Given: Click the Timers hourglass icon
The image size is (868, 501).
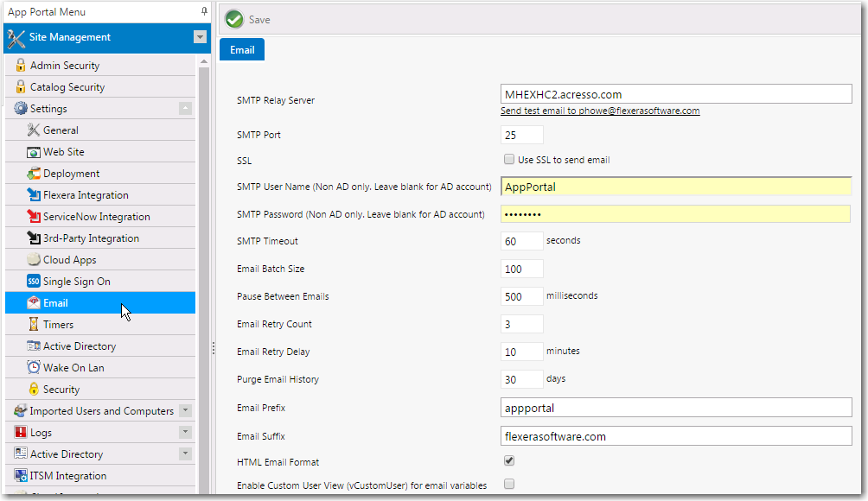Looking at the screenshot, I should (35, 324).
